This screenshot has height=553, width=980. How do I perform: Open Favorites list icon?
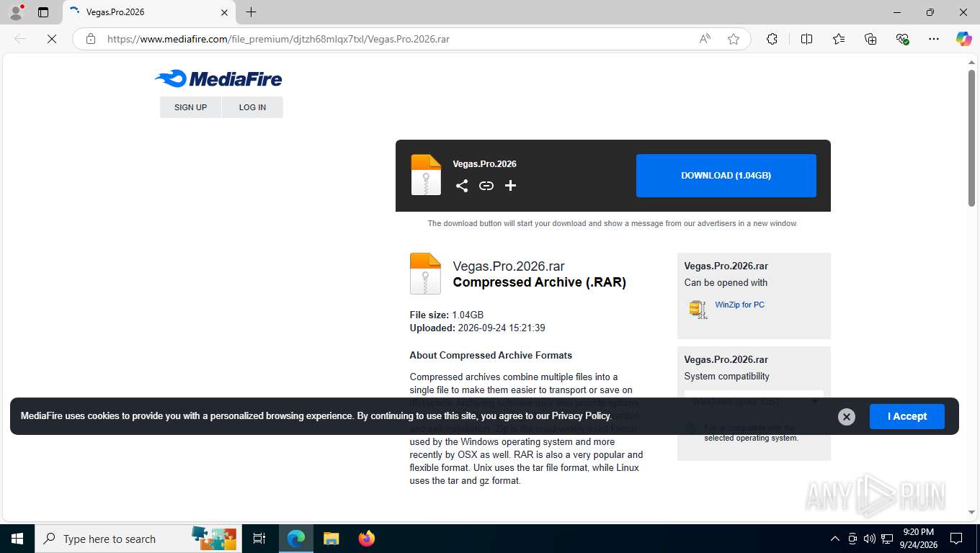[839, 39]
